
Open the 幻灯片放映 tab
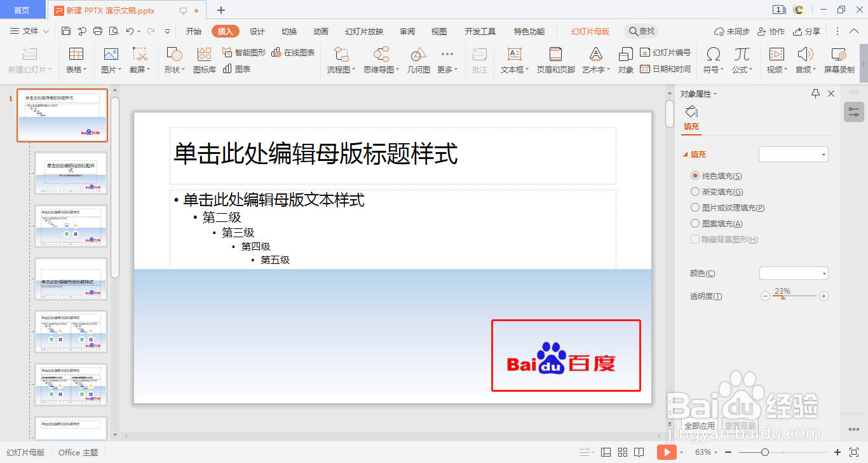(x=364, y=31)
